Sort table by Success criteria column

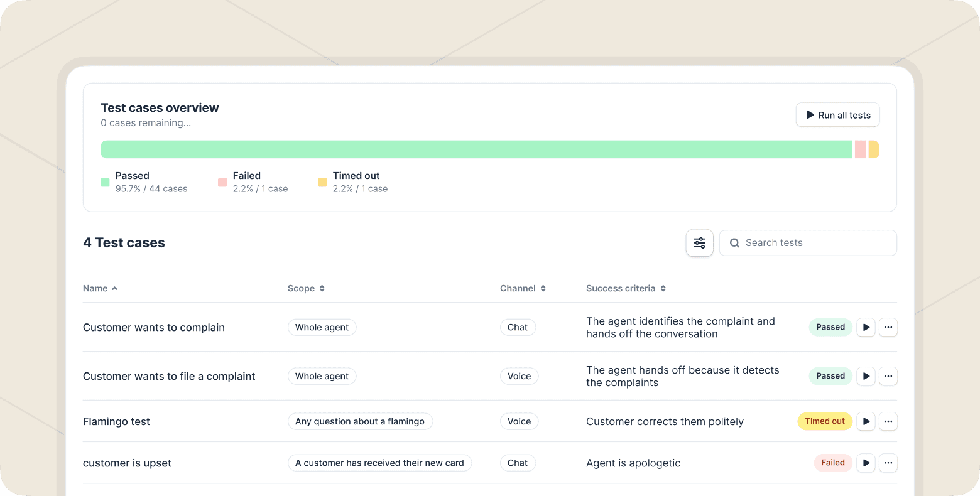tap(626, 288)
